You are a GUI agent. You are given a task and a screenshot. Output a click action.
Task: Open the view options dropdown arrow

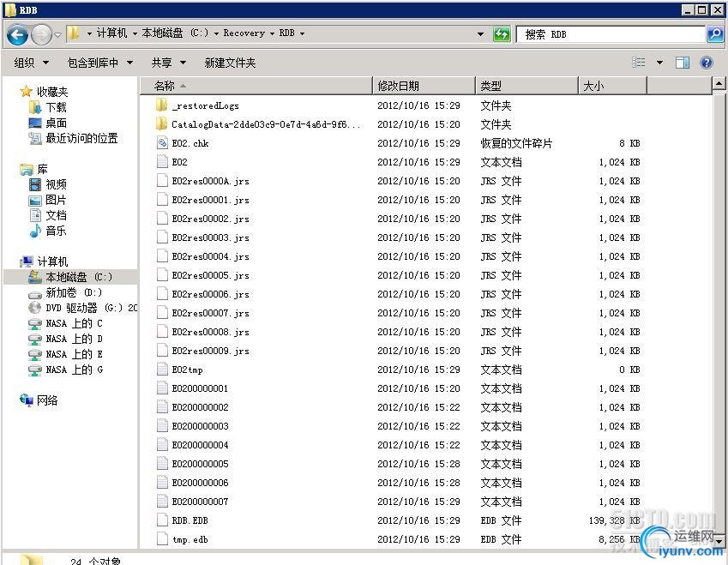click(x=659, y=63)
